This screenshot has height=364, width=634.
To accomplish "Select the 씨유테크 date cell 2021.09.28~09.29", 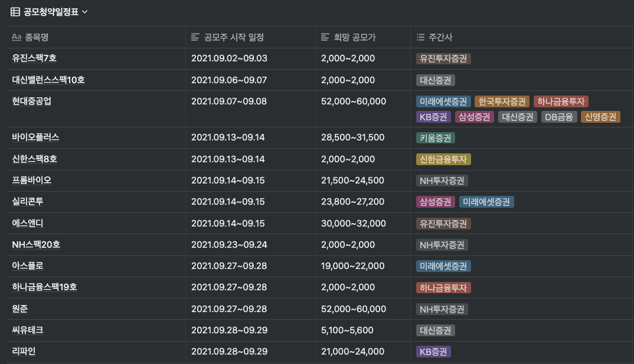I will tap(251, 330).
